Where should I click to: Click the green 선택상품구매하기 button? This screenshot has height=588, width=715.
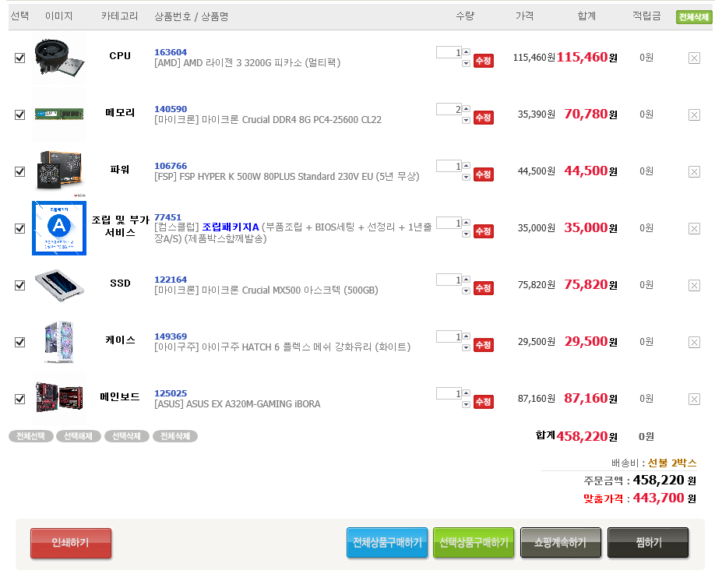click(474, 542)
